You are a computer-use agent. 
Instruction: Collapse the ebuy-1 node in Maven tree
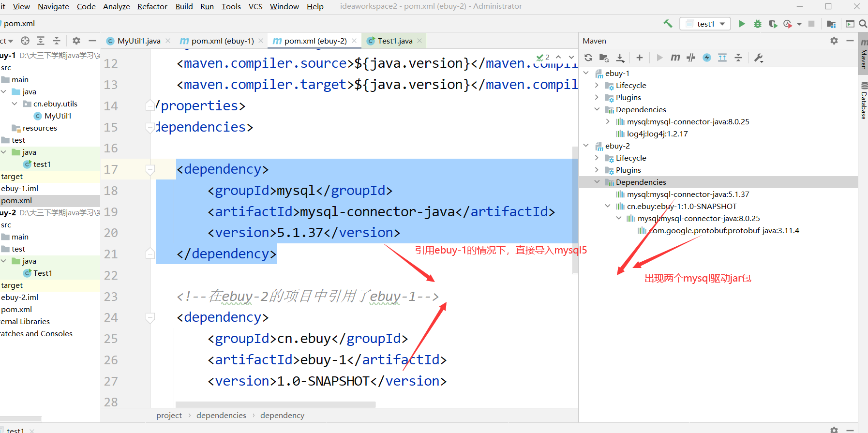[586, 73]
